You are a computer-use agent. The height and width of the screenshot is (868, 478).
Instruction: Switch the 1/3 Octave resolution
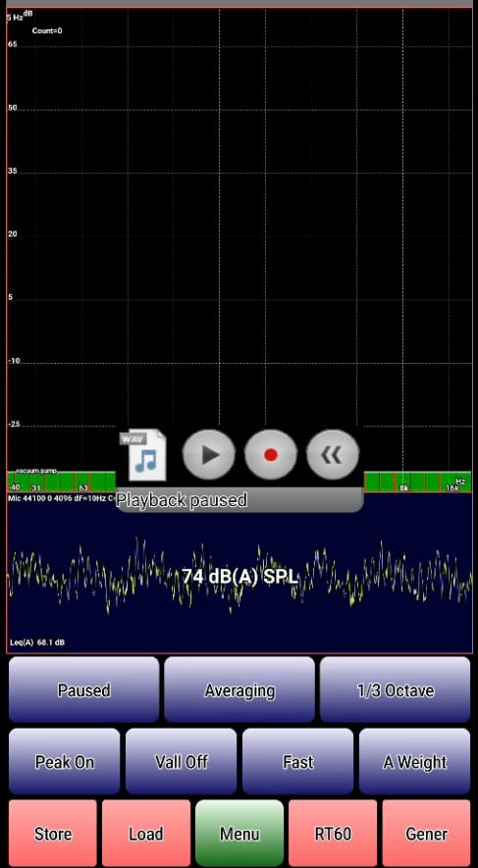[x=395, y=689]
